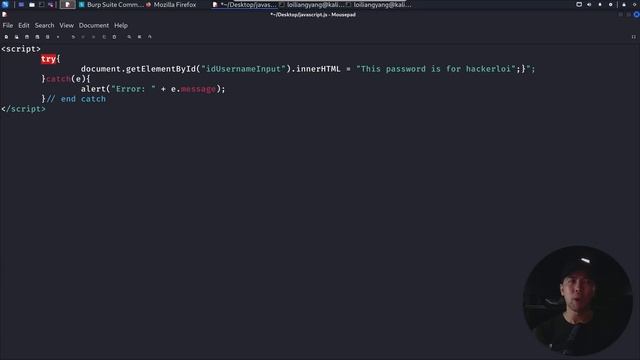
Task: Select the ~/Desktop/javascript Mousepad taskbar entry
Action: (x=244, y=4)
